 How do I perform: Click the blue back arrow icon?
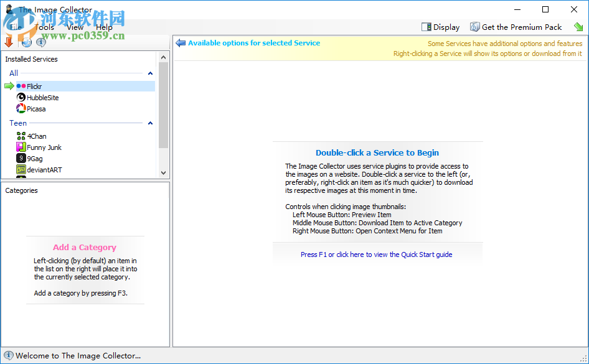[x=181, y=43]
